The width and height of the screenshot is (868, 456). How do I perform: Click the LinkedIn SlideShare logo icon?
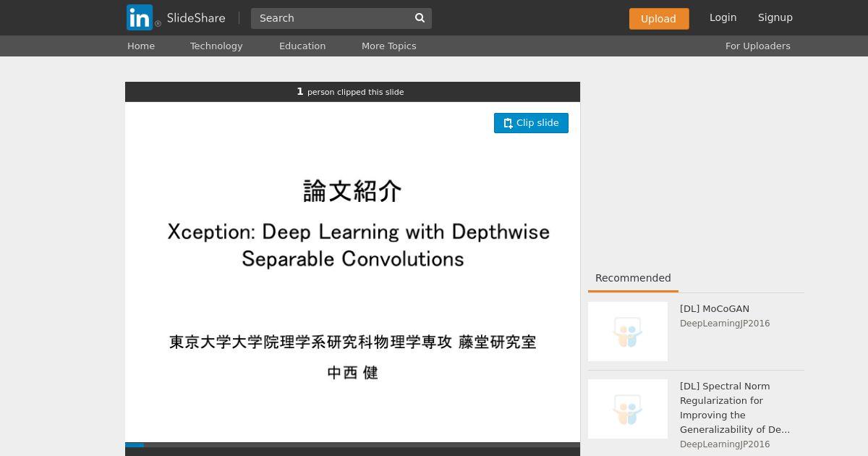pos(140,17)
